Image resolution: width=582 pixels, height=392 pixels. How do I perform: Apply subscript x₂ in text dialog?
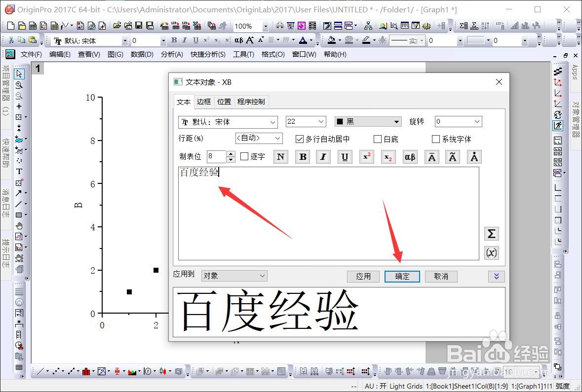point(388,157)
